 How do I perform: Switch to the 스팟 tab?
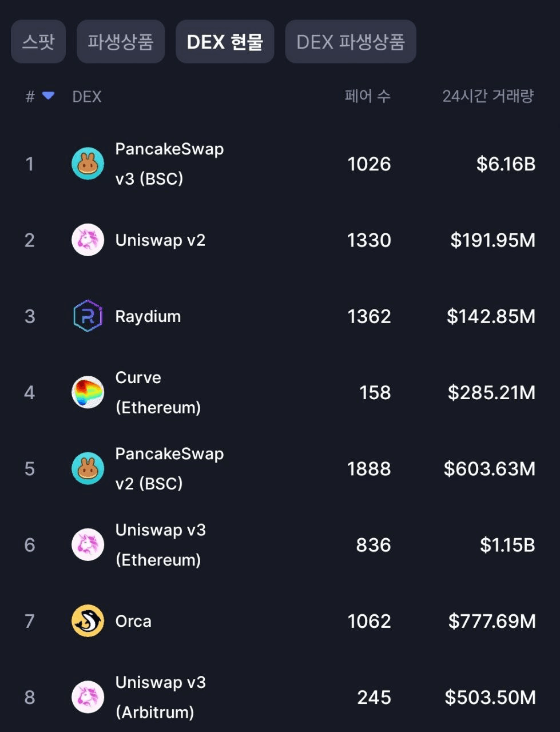tap(38, 42)
